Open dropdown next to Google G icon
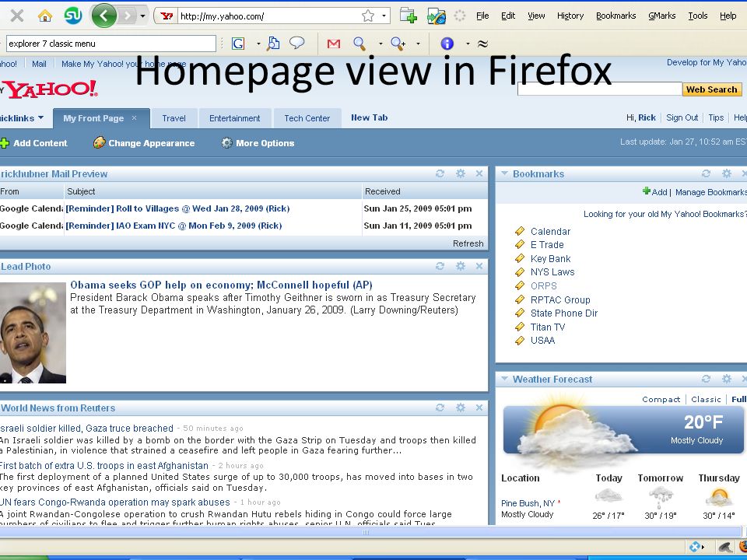The height and width of the screenshot is (560, 747). (x=258, y=44)
